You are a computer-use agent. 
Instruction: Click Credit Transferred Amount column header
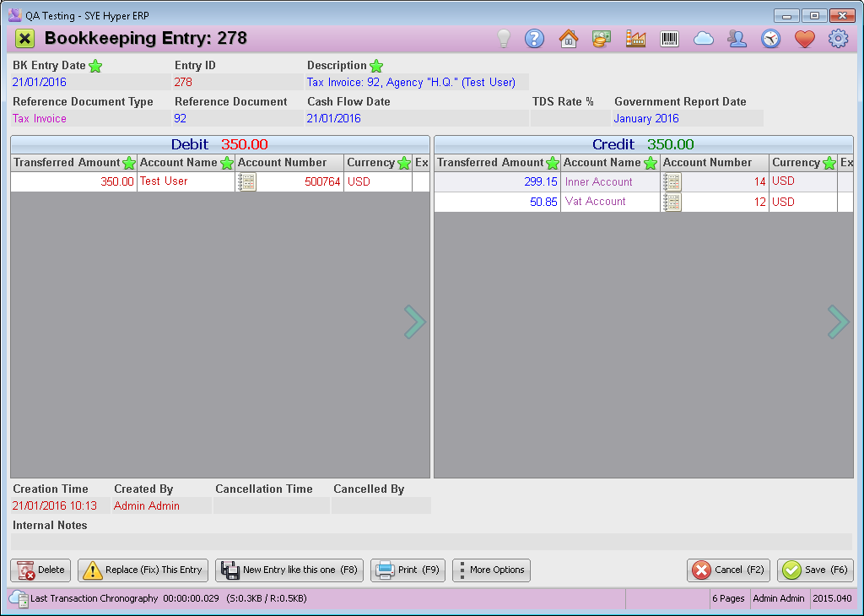coord(498,163)
